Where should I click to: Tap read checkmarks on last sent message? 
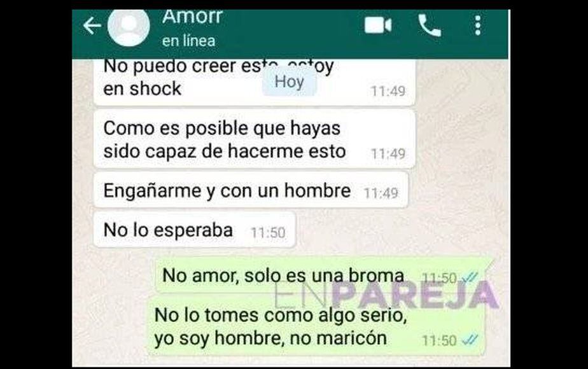coord(470,340)
